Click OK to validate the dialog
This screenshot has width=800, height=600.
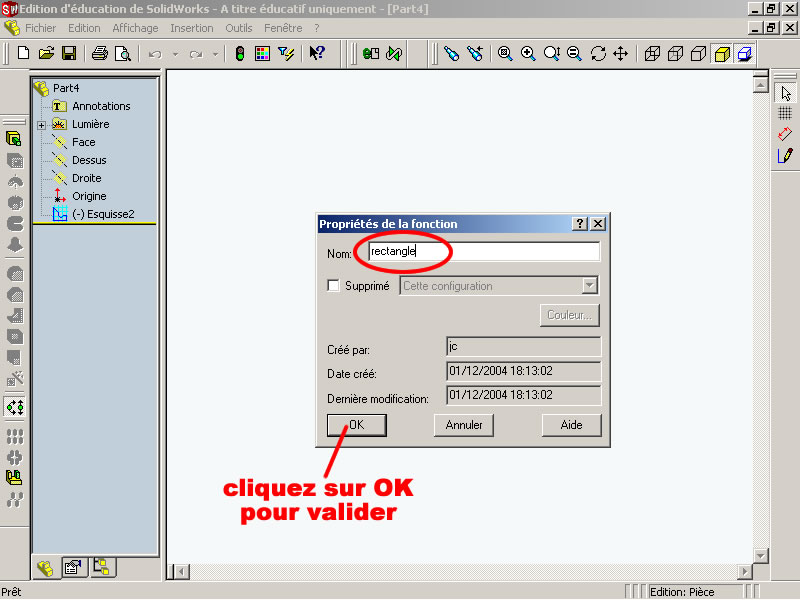357,425
